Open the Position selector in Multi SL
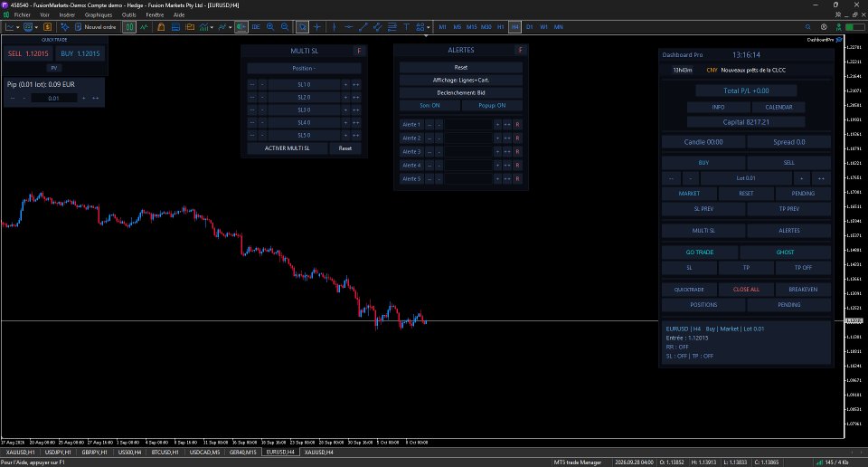 tap(304, 68)
